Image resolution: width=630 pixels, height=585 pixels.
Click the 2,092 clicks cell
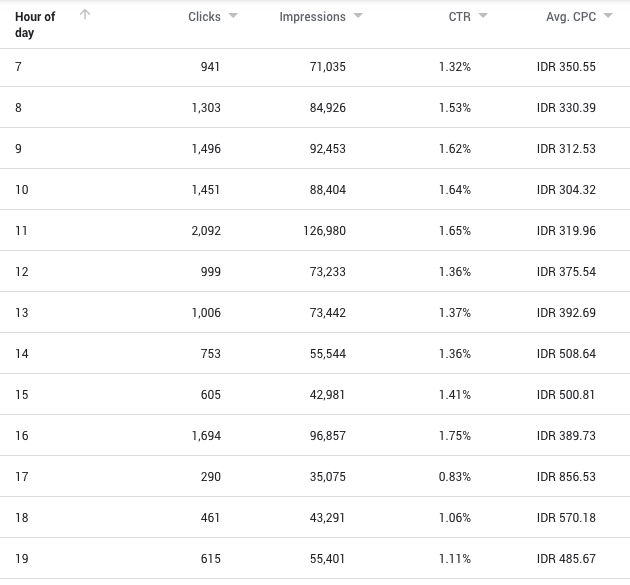tap(206, 231)
